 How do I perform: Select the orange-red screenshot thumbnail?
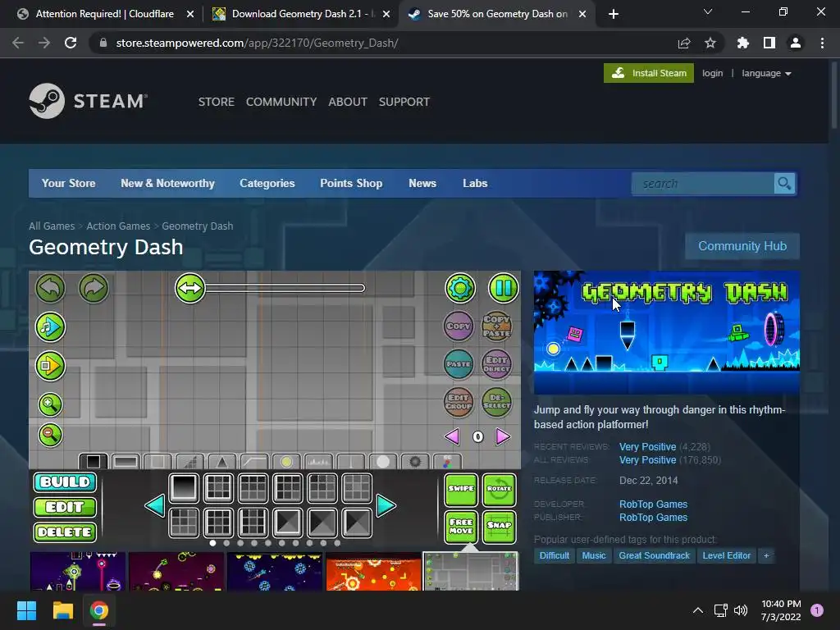pos(373,572)
